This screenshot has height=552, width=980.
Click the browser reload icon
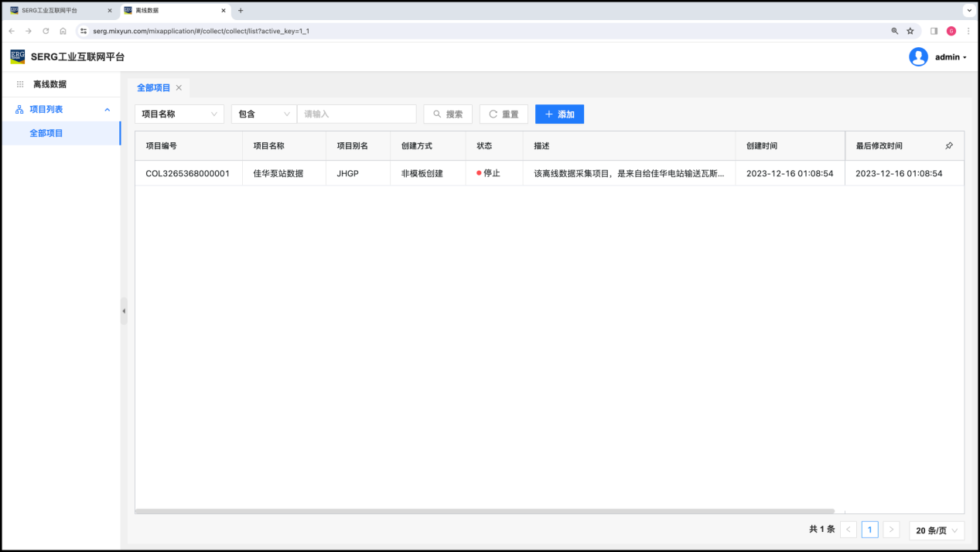point(46,31)
